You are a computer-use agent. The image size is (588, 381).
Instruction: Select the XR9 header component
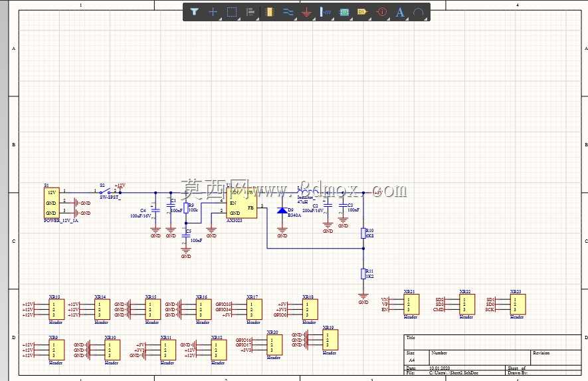click(x=56, y=350)
